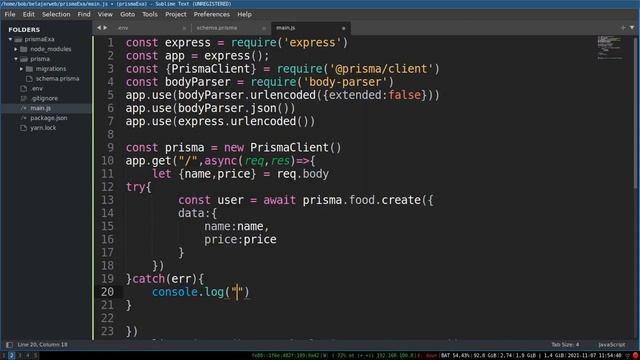
Task: Click the package.json file icon
Action: pyautogui.click(x=24, y=118)
